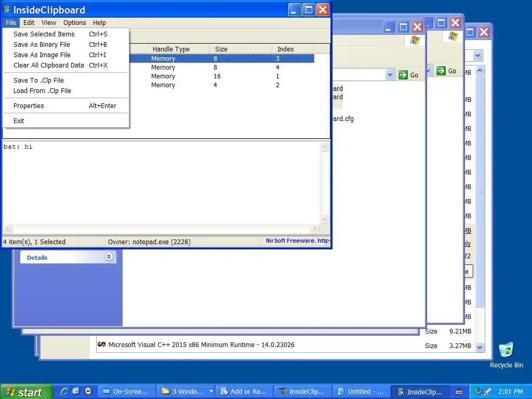This screenshot has height=399, width=532.
Task: Open the Help menu
Action: [x=99, y=23]
